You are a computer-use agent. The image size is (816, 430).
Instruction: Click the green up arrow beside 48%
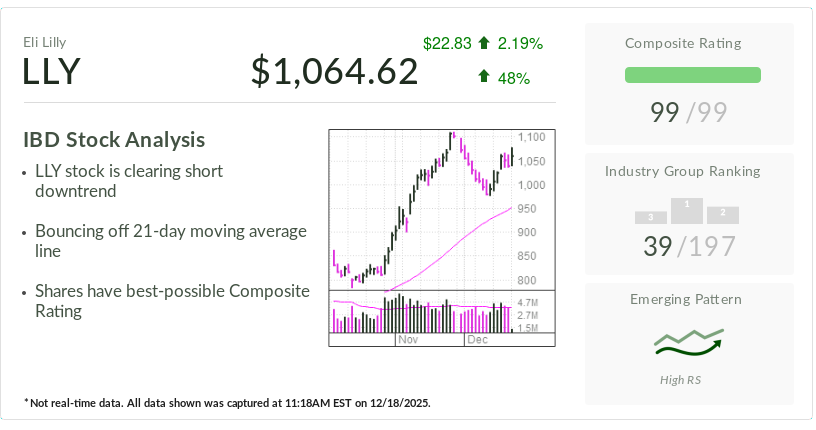pos(484,77)
